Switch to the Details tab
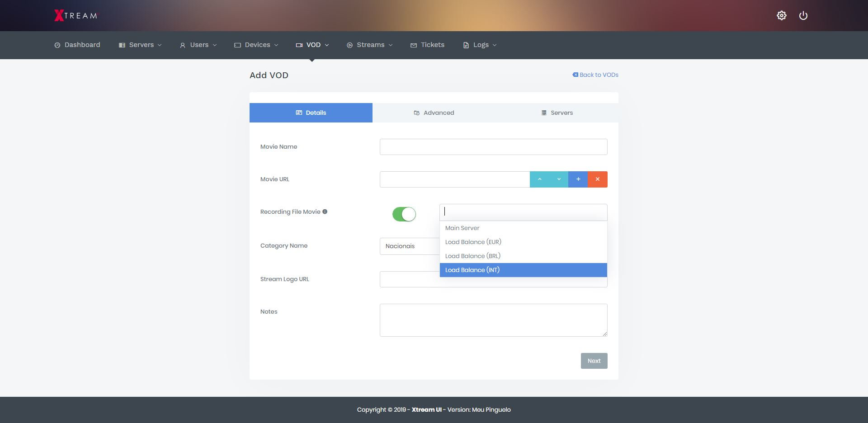Screen dimensions: 868x423 point(311,113)
